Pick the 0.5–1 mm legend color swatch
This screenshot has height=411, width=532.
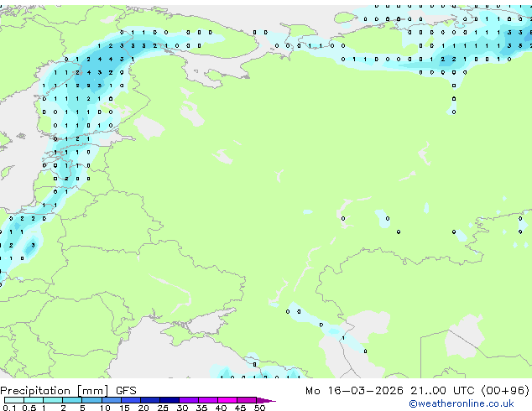tap(34, 400)
